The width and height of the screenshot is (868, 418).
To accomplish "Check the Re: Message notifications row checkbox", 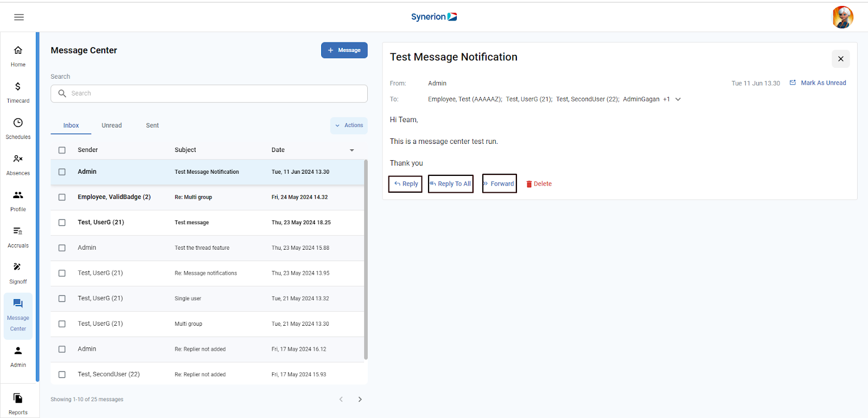I will tap(62, 273).
